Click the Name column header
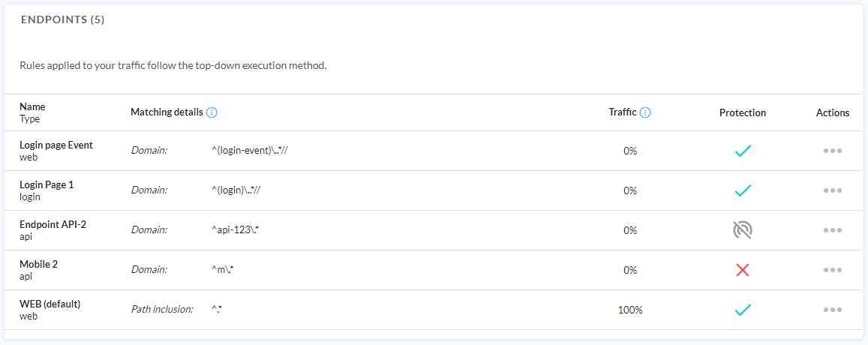Screen dimensions: 868x345 pos(32,107)
